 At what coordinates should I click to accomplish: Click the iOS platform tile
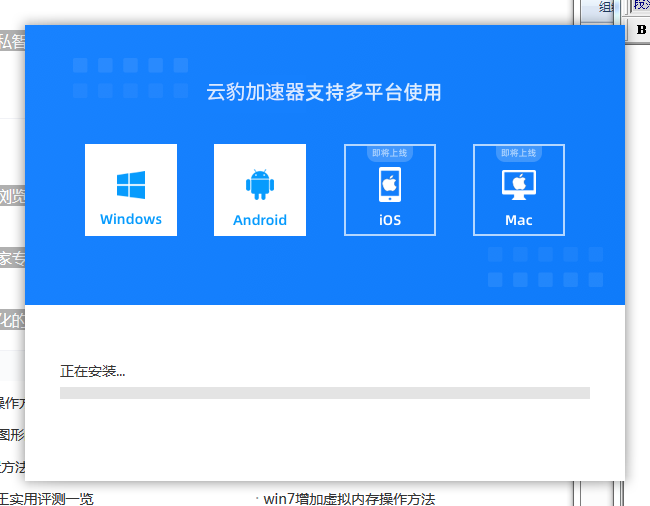[390, 190]
